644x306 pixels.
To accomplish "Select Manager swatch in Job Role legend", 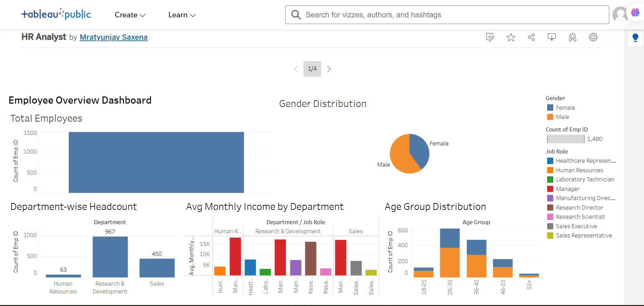I will (x=550, y=189).
